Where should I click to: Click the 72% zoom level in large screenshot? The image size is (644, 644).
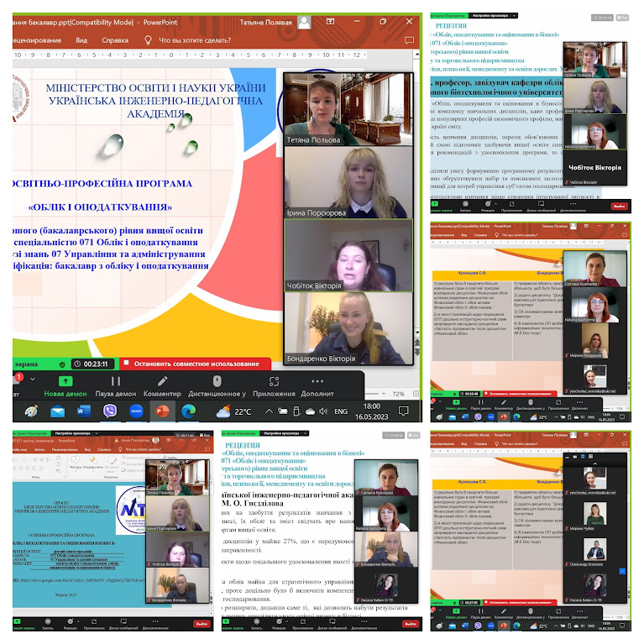click(398, 394)
